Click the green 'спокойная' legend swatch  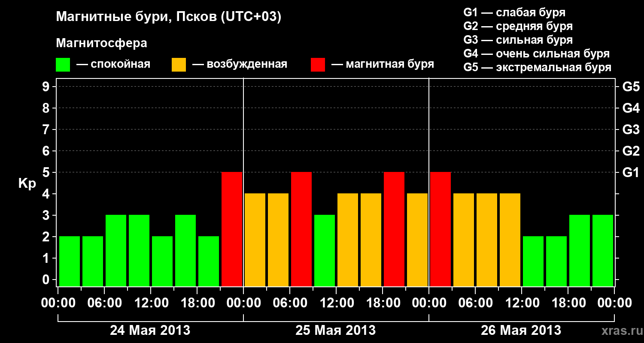(x=63, y=65)
